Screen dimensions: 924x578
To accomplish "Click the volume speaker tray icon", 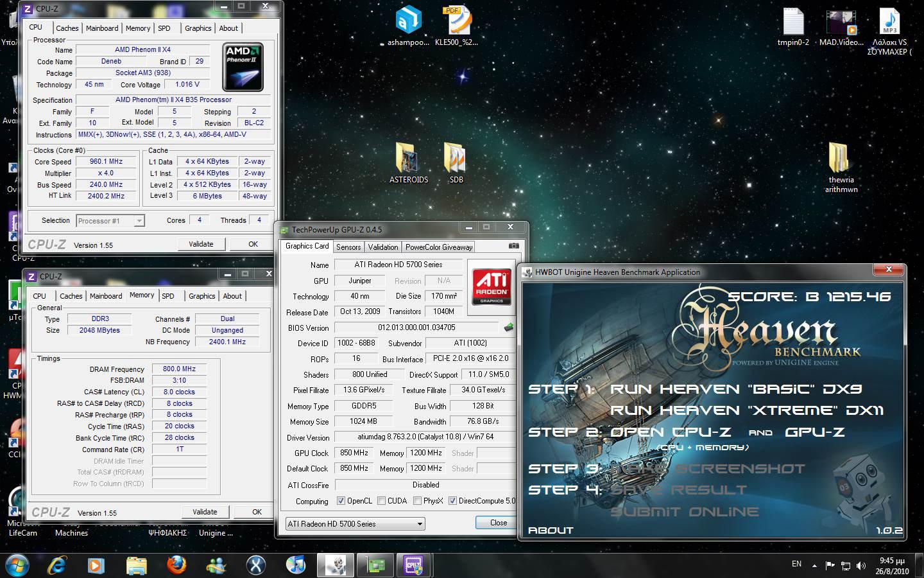I will click(x=861, y=566).
